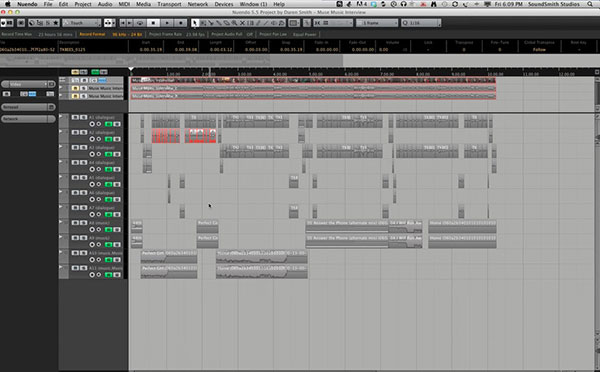Click the transport Record button

(181, 23)
